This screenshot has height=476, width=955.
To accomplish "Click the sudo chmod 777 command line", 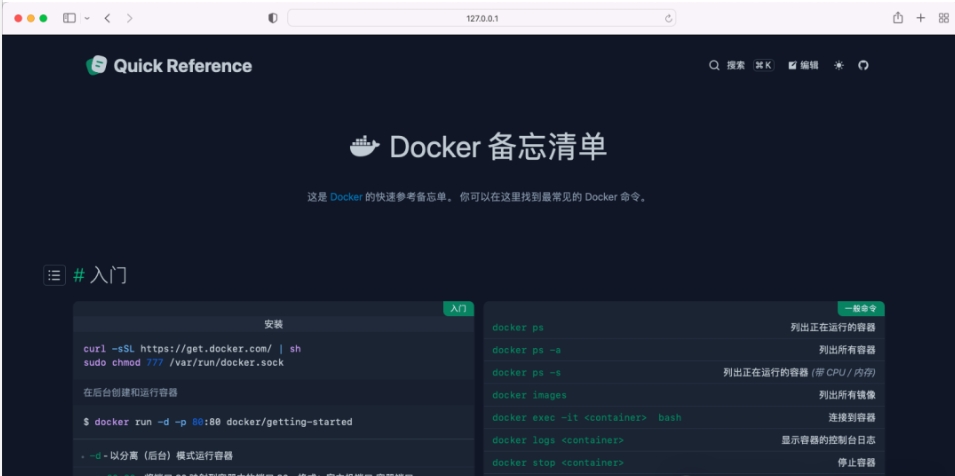I will [183, 362].
